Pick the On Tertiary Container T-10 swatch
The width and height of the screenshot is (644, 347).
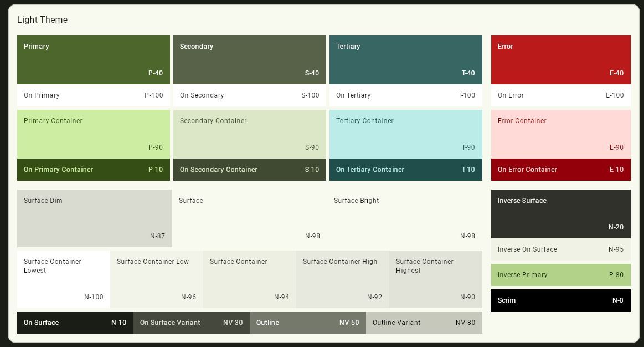coord(406,170)
